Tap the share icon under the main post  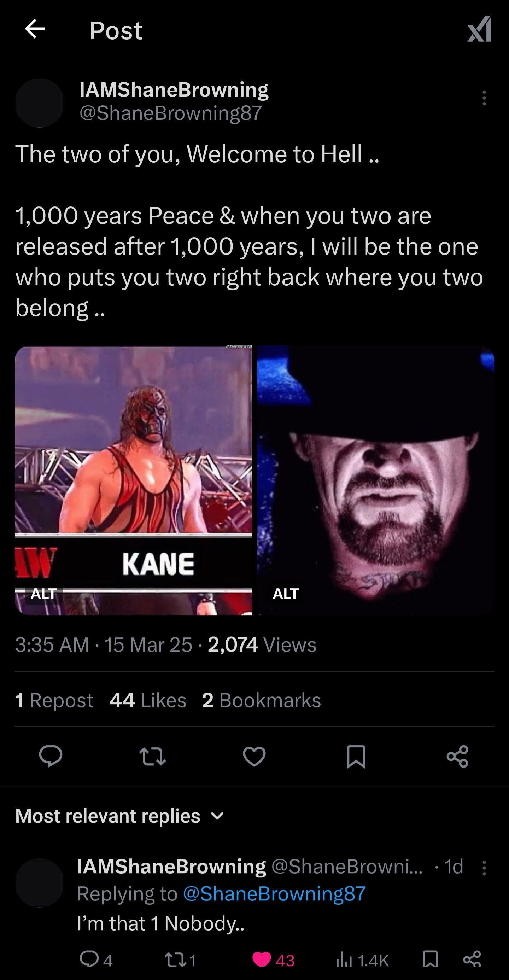coord(457,756)
